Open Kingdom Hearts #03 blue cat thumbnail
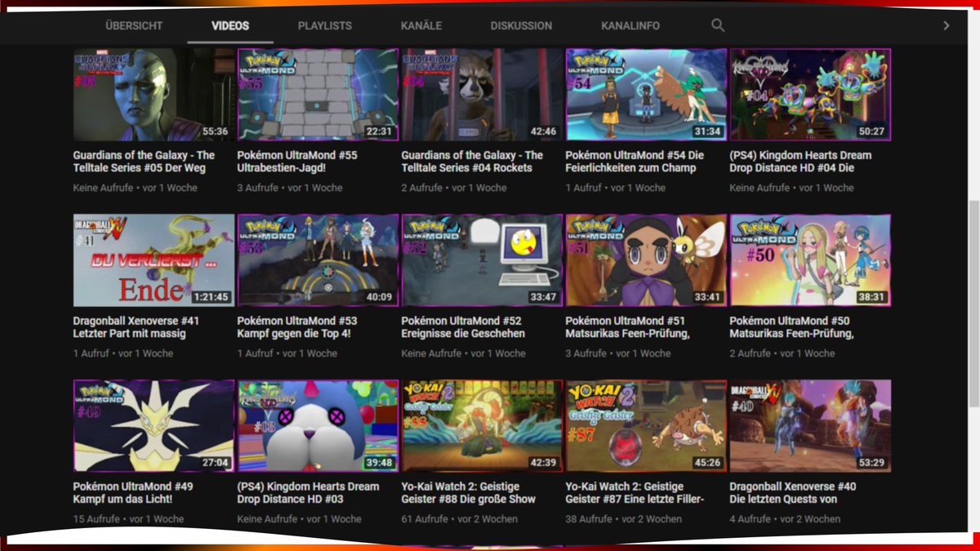Viewport: 980px width, 551px height. coord(318,426)
